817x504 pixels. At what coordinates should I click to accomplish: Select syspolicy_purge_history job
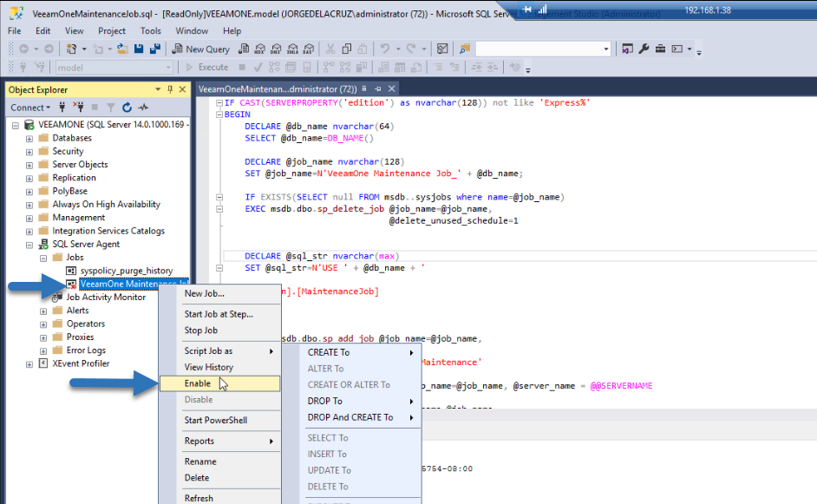tap(126, 271)
